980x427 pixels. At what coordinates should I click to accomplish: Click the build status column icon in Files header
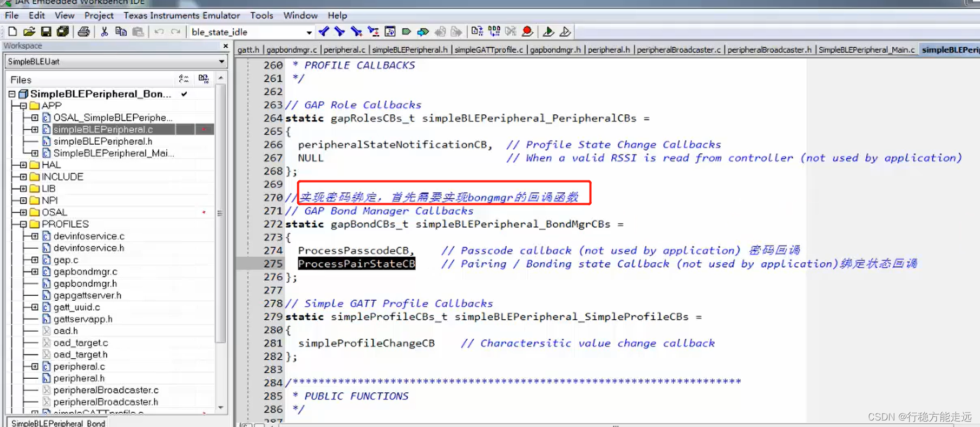184,79
